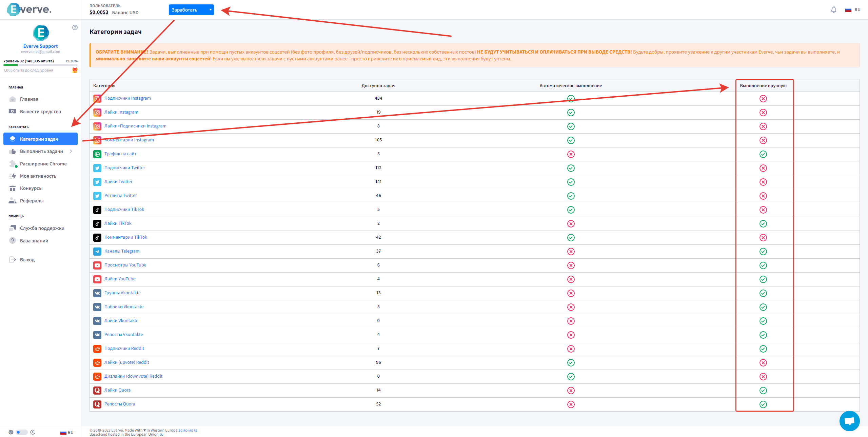The width and height of the screenshot is (868, 437).
Task: Click the Everve Support profile name
Action: pyautogui.click(x=40, y=46)
